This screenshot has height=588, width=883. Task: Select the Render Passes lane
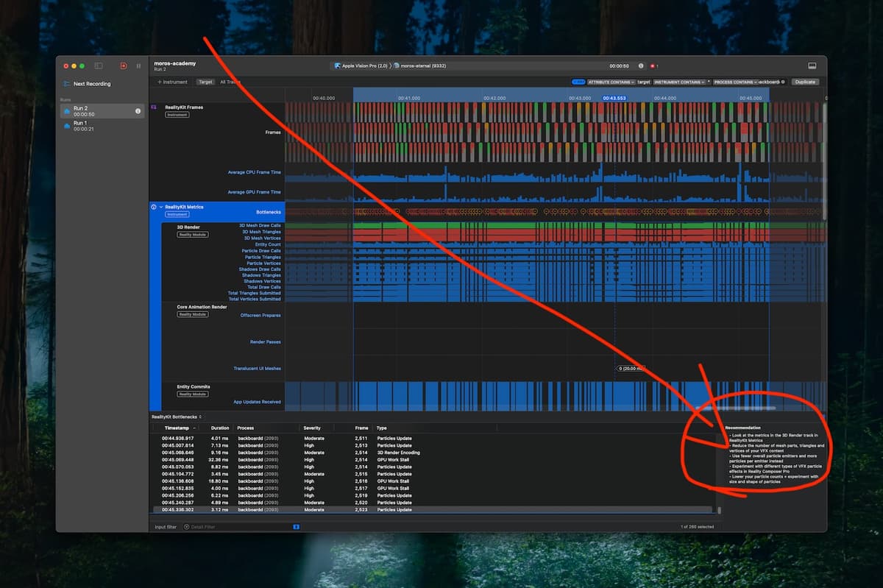coord(265,341)
